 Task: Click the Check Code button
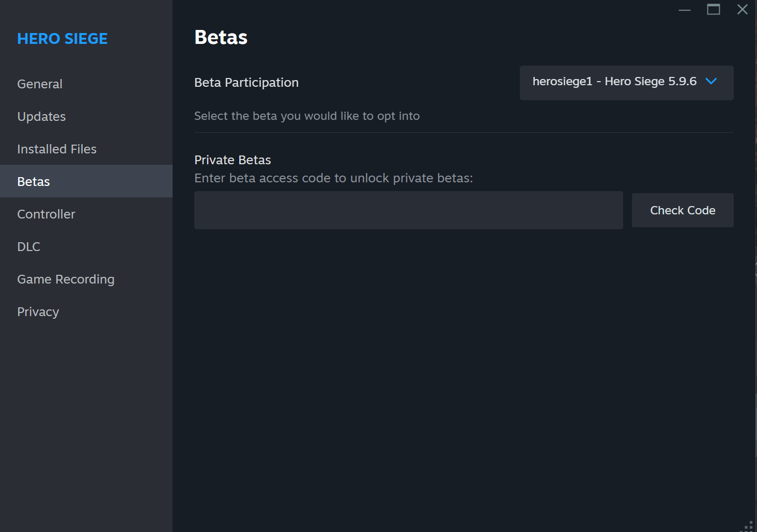(683, 210)
